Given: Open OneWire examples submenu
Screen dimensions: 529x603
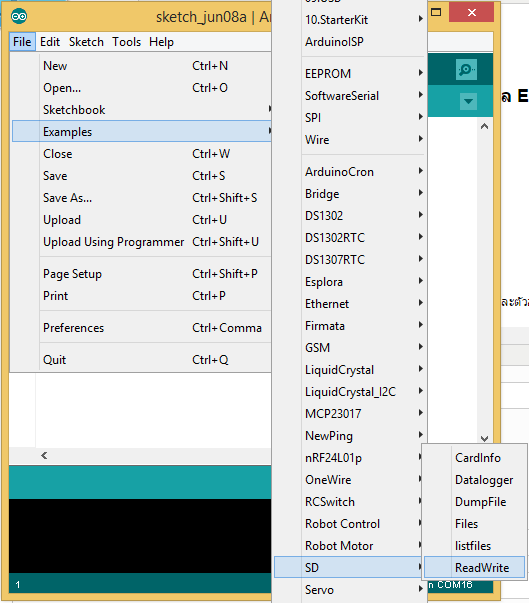Looking at the screenshot, I should [348, 480].
